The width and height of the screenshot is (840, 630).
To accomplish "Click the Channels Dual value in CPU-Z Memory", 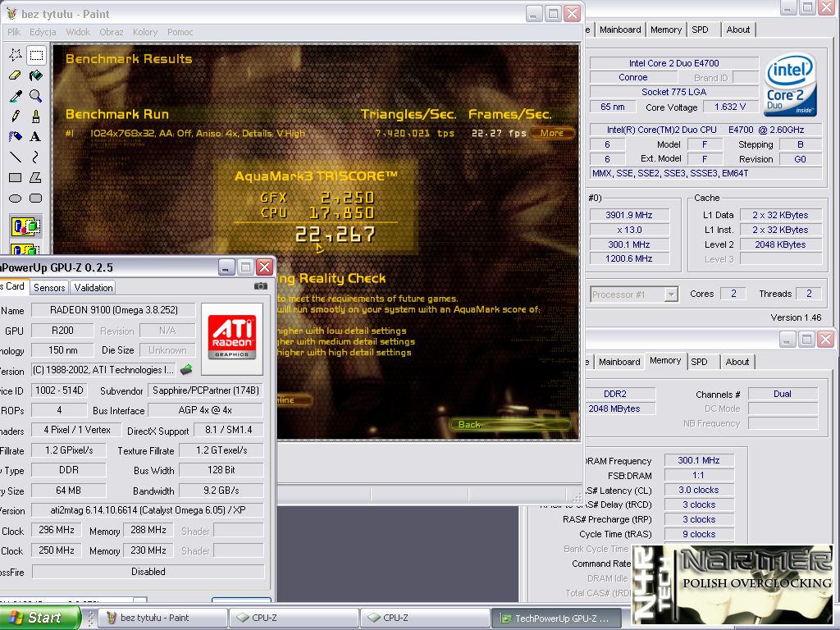I will (783, 395).
